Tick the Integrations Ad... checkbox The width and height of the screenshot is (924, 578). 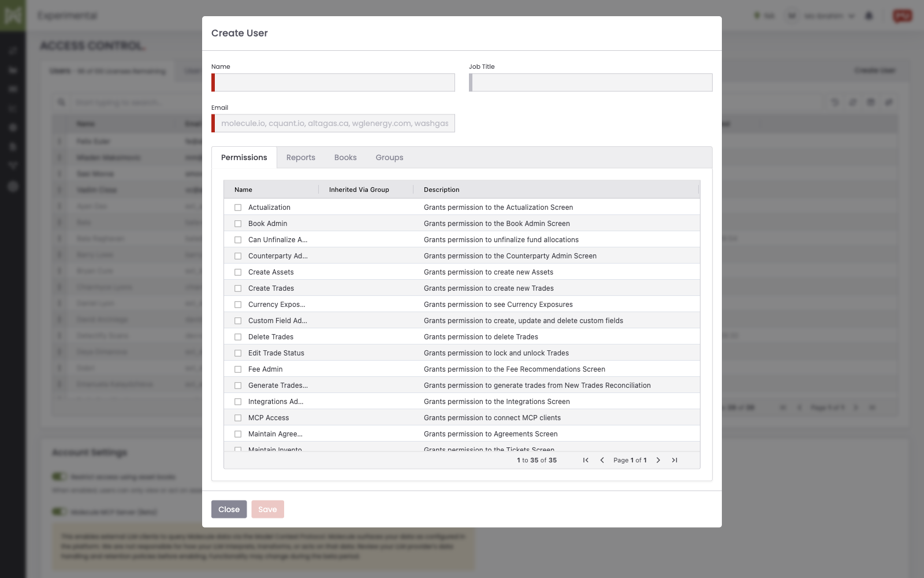pyautogui.click(x=238, y=402)
